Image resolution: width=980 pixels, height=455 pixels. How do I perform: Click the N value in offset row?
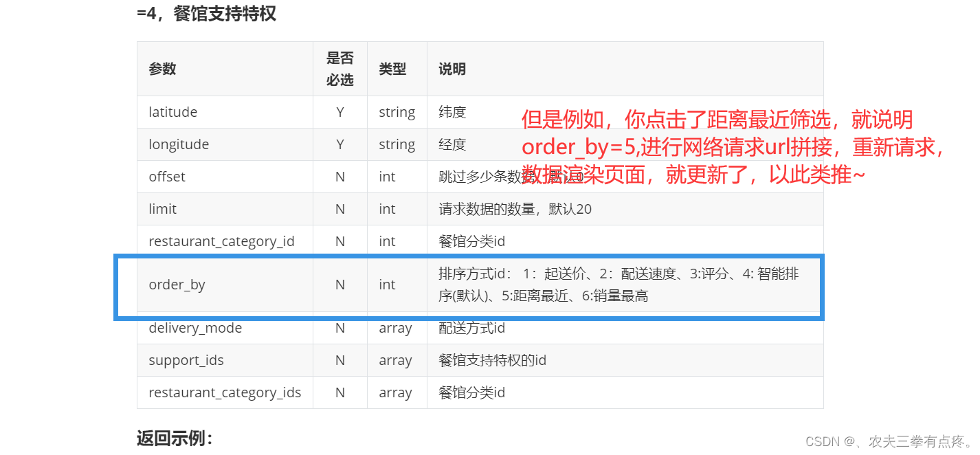click(x=339, y=177)
